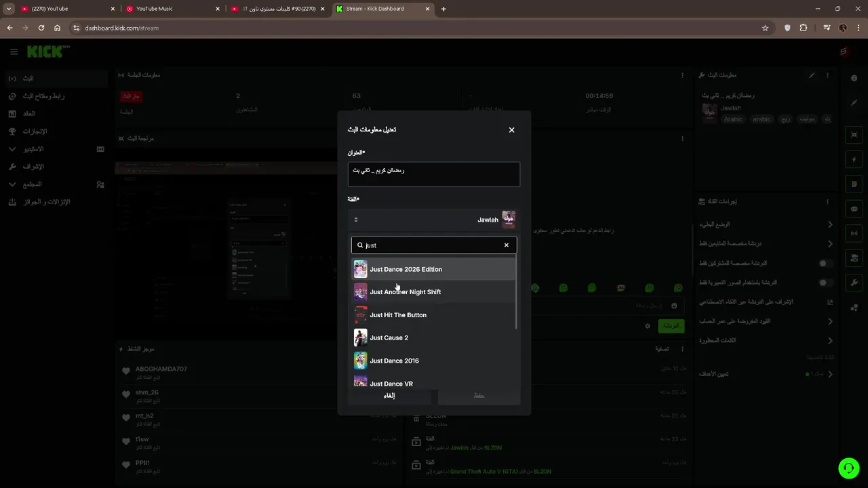Click the heart icon beside t1sw
The image size is (868, 488).
click(x=126, y=441)
